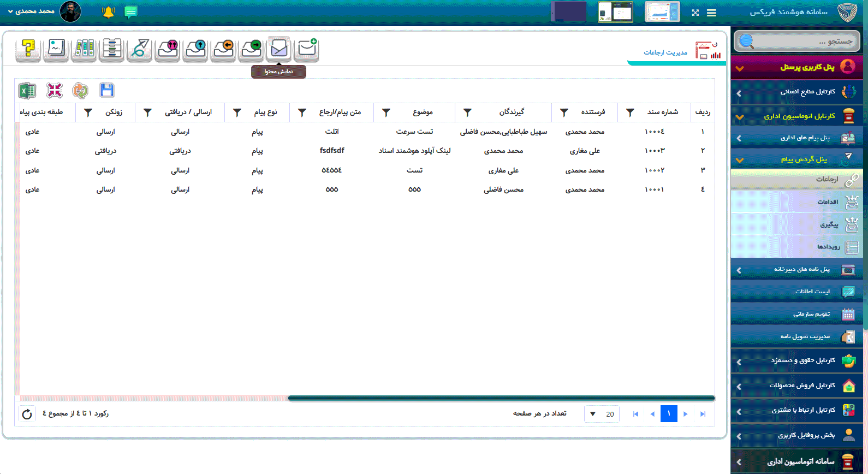Click the grid refresh button at bottom
This screenshot has width=868, height=474.
tap(27, 414)
